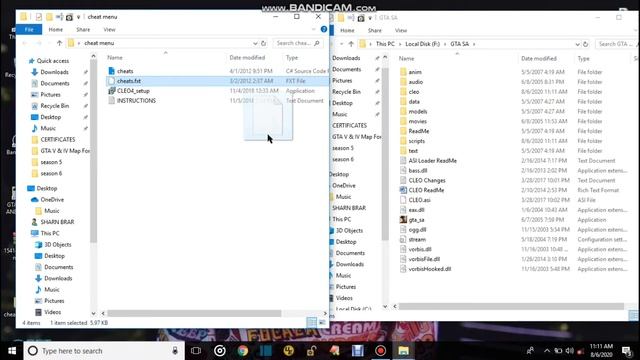Viewport: 640px width, 360px height.
Task: Click the Up arrow in cheat menu window
Action: [60, 43]
